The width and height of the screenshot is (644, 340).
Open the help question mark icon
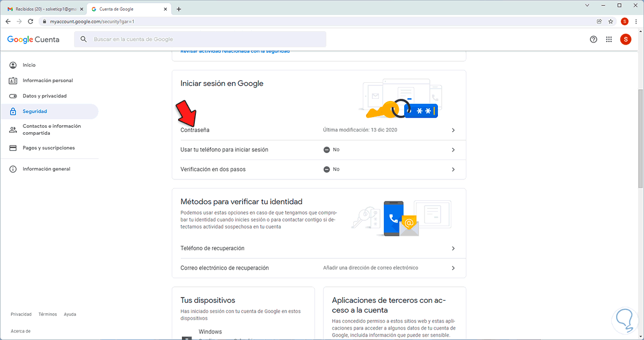coord(594,39)
